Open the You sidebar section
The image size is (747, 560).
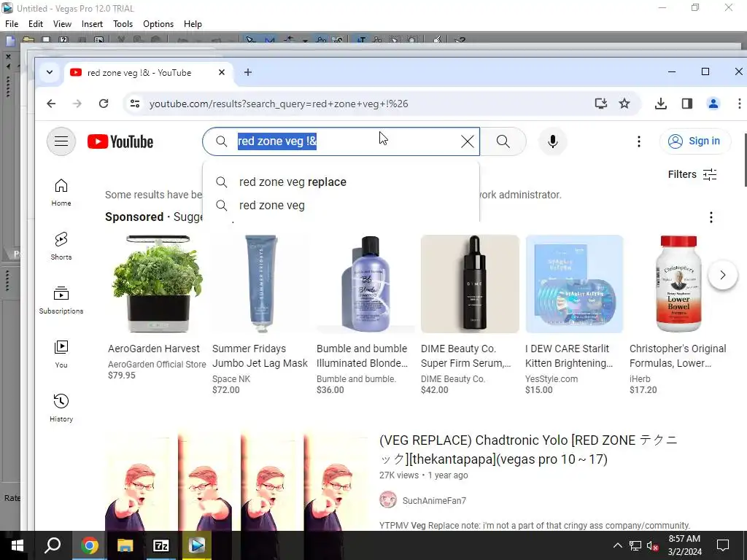[x=61, y=354]
